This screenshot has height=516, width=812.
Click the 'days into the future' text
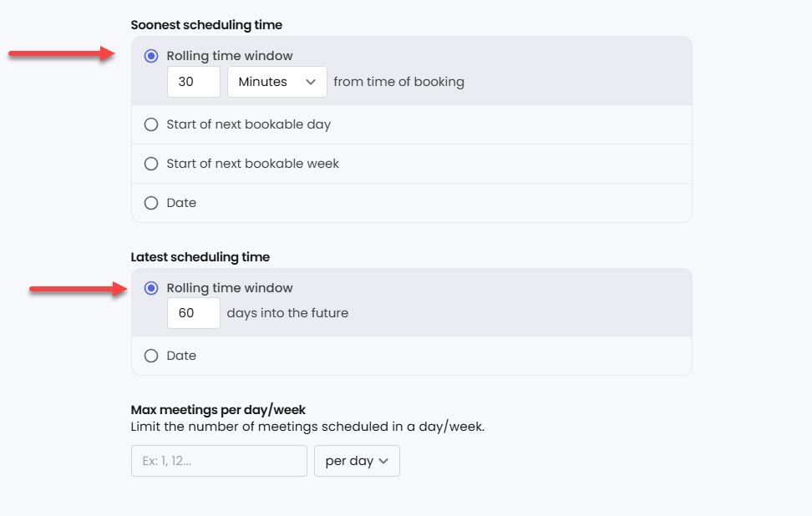click(x=287, y=313)
